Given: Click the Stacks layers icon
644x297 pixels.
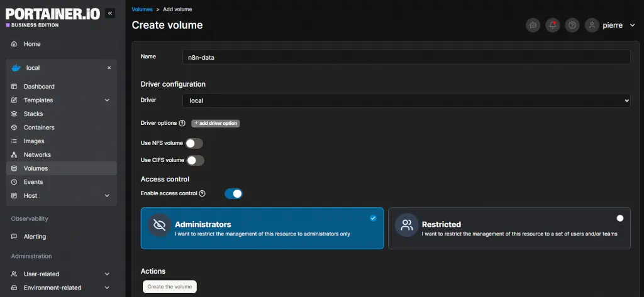Looking at the screenshot, I should (14, 114).
